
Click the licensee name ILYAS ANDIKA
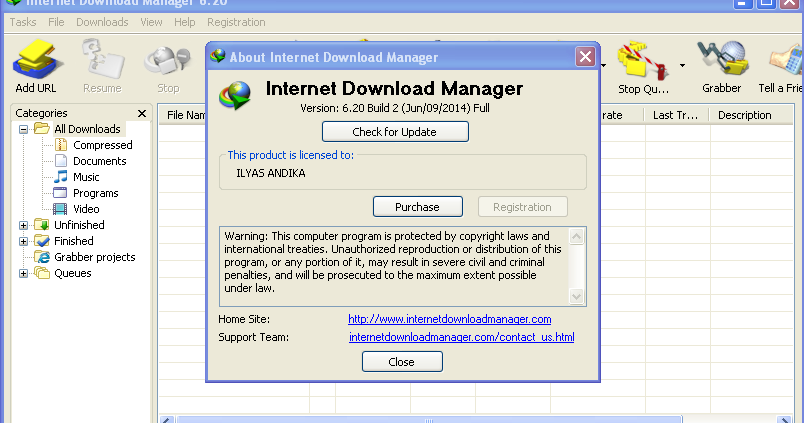(271, 173)
